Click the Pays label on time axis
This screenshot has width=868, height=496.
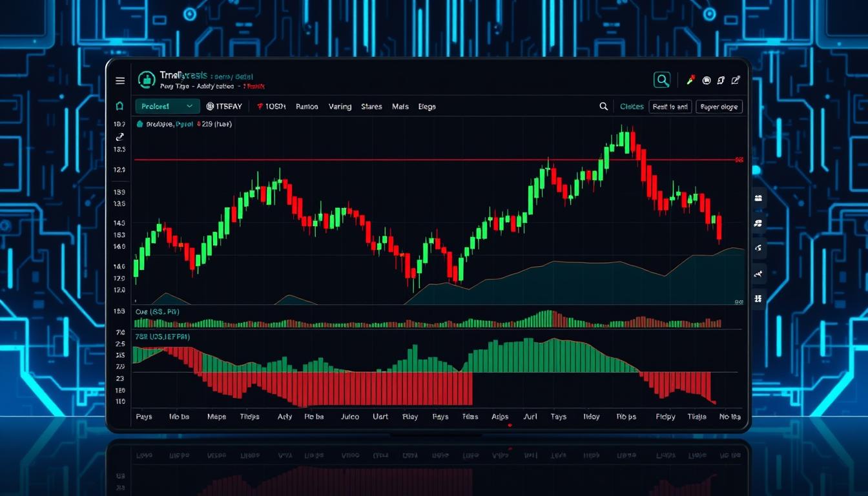(144, 417)
